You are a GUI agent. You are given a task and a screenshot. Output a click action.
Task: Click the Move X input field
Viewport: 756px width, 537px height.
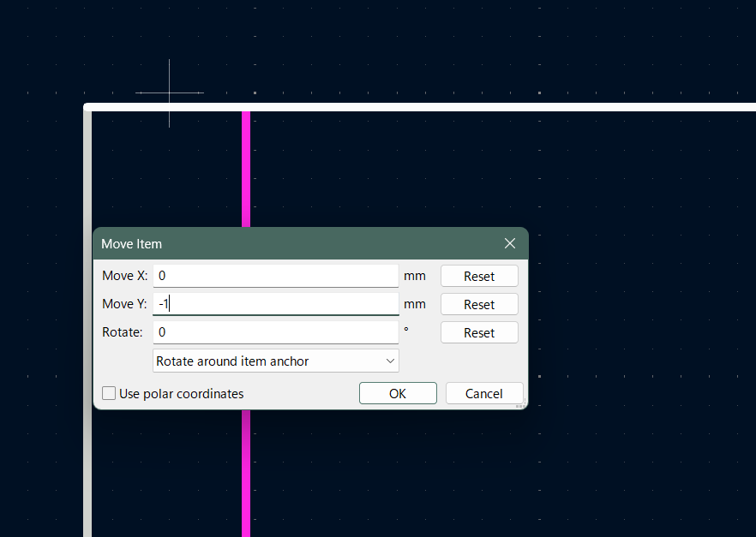click(x=275, y=276)
